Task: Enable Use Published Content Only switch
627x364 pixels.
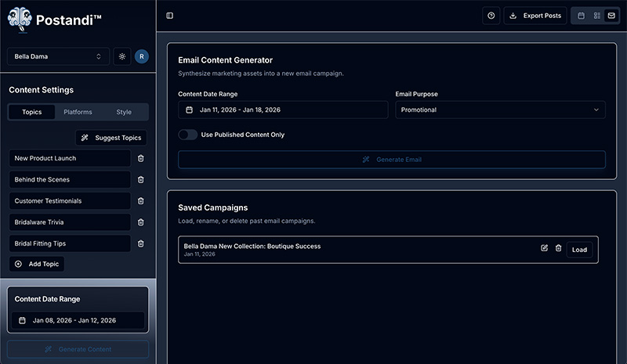Action: pyautogui.click(x=188, y=135)
